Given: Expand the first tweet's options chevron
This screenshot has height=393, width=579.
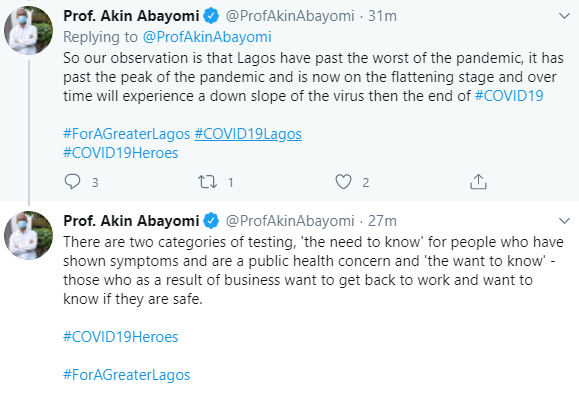Looking at the screenshot, I should point(564,16).
